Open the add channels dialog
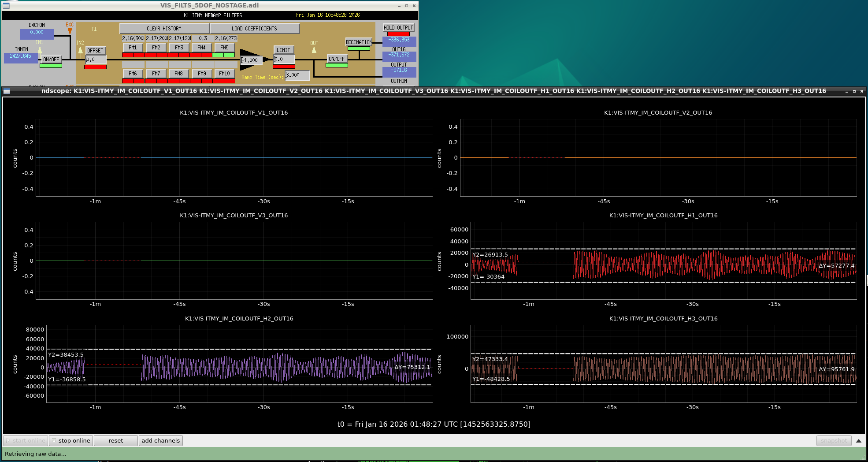The image size is (868, 462). pos(161,440)
